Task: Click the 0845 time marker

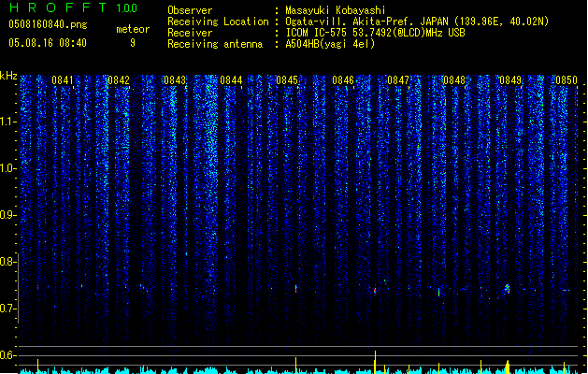Action: [287, 79]
